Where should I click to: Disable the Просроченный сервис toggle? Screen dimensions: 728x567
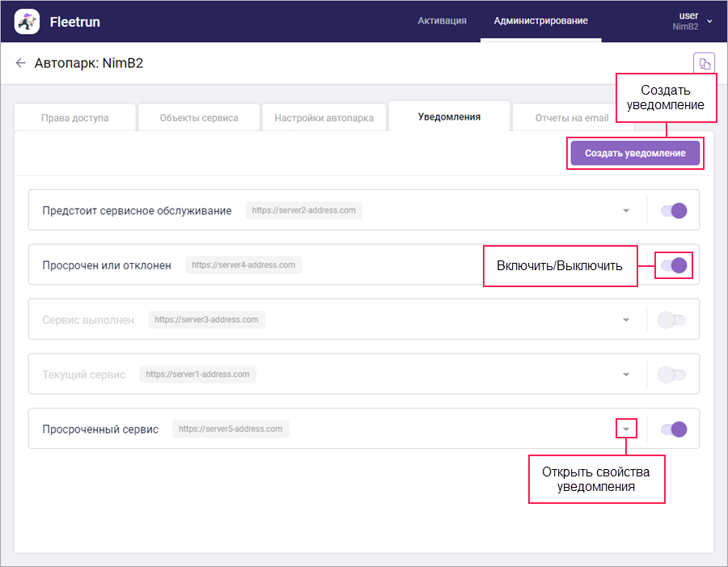pos(673,429)
